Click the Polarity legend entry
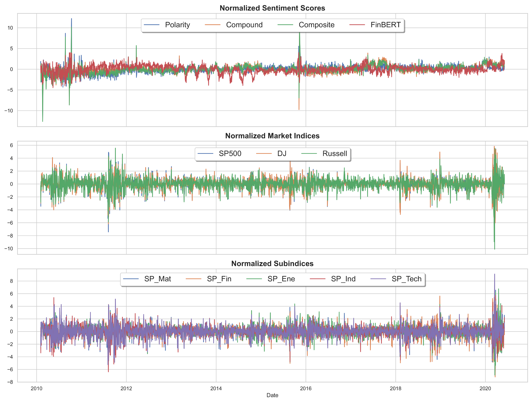532x403 pixels. [x=177, y=25]
